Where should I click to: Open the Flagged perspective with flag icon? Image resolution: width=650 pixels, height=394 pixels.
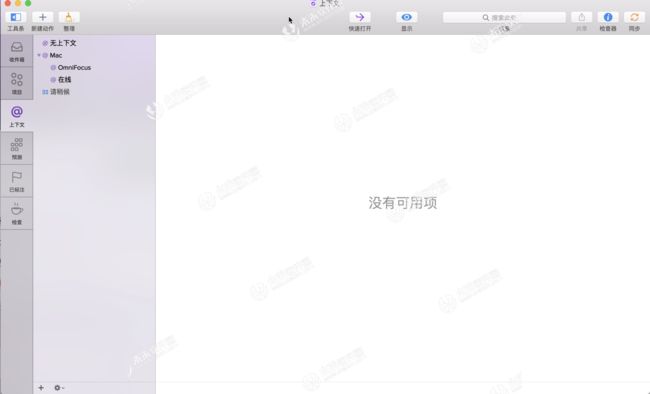click(17, 181)
